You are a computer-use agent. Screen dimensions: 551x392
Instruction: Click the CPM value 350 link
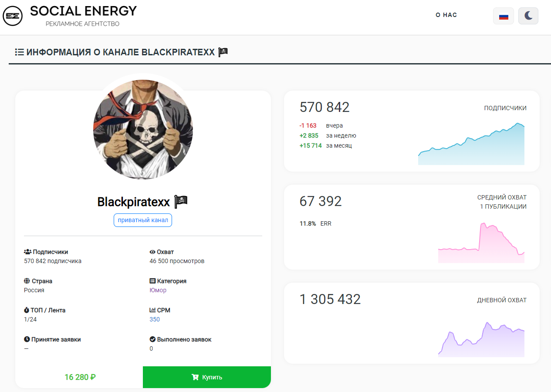(x=155, y=319)
